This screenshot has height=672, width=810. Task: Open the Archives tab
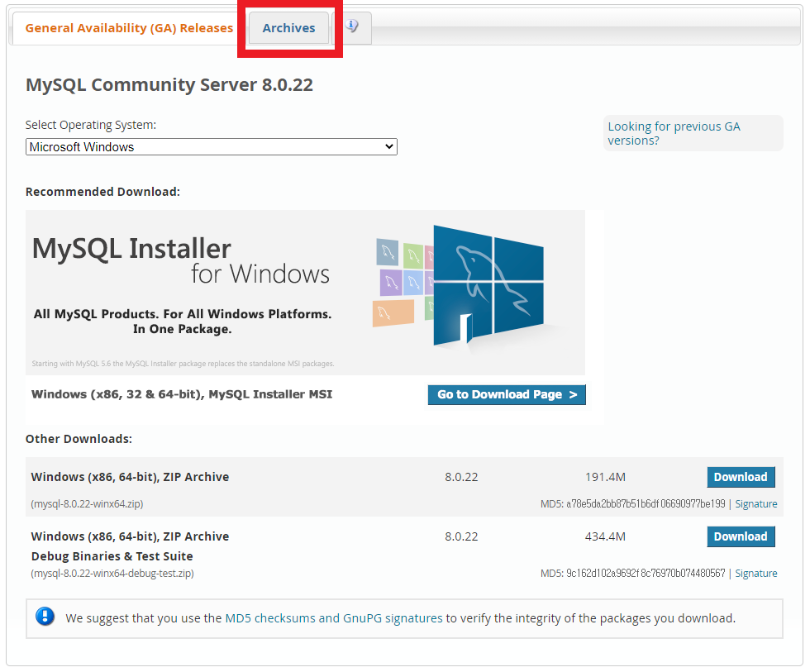(x=288, y=28)
